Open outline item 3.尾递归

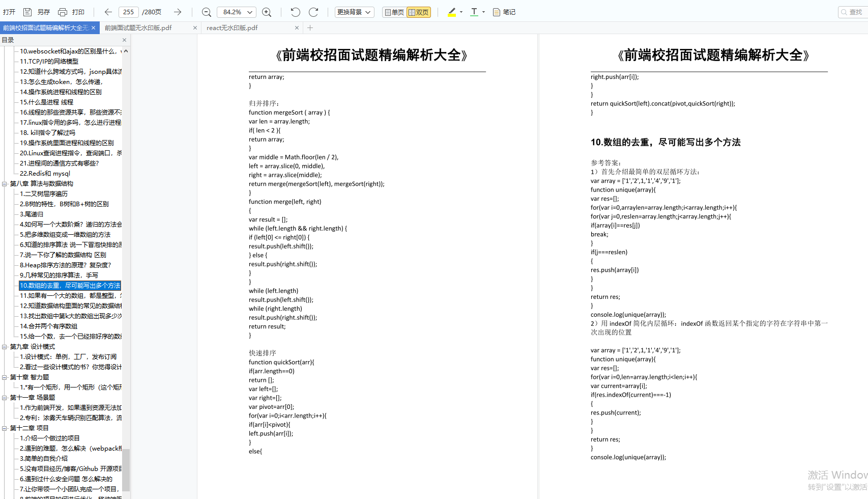[x=32, y=214]
